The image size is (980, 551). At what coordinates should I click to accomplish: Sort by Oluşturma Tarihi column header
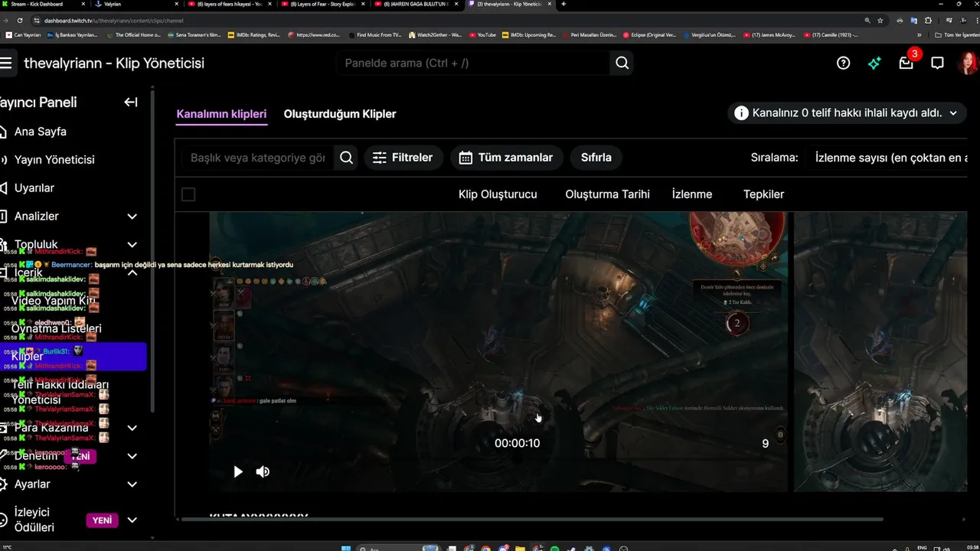pyautogui.click(x=607, y=194)
